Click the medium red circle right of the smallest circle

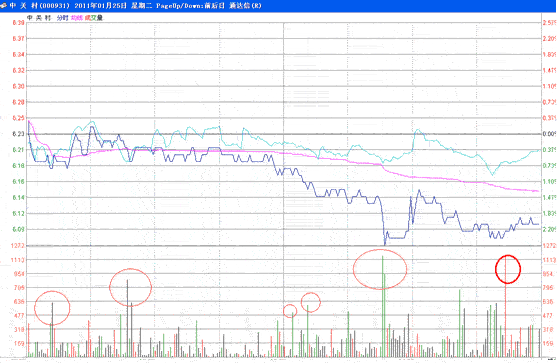[x=310, y=302]
